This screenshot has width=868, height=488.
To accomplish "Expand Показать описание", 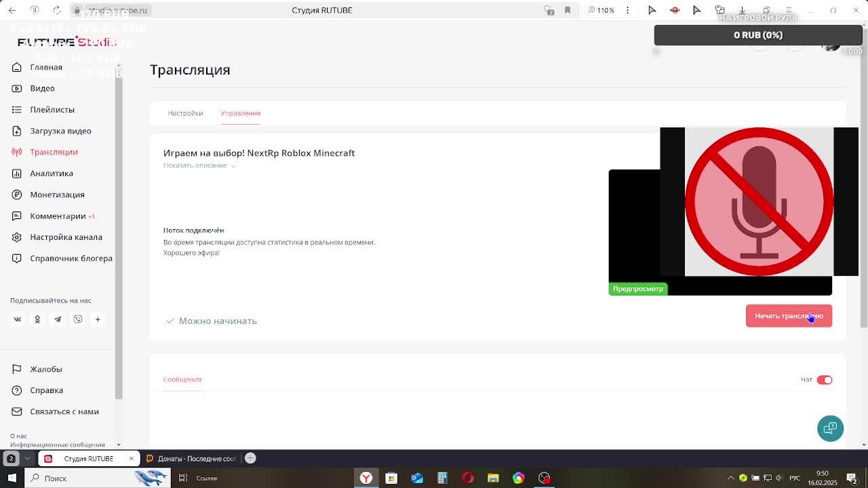I will click(199, 165).
